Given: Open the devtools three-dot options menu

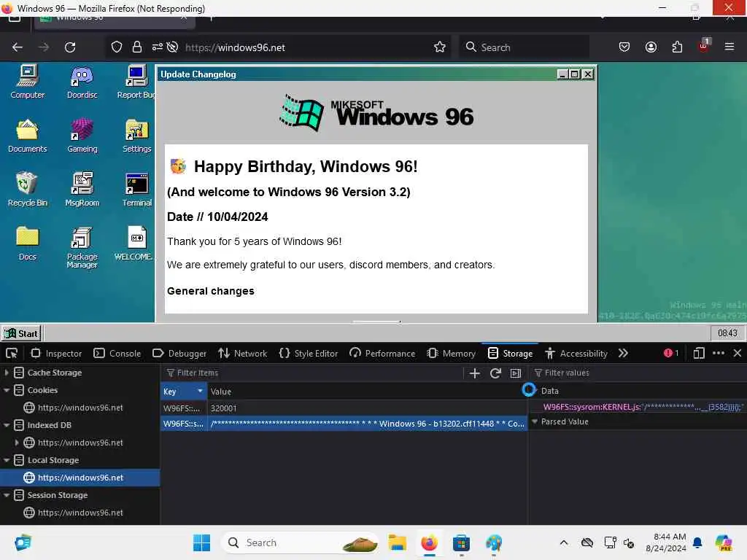Looking at the screenshot, I should click(x=719, y=354).
